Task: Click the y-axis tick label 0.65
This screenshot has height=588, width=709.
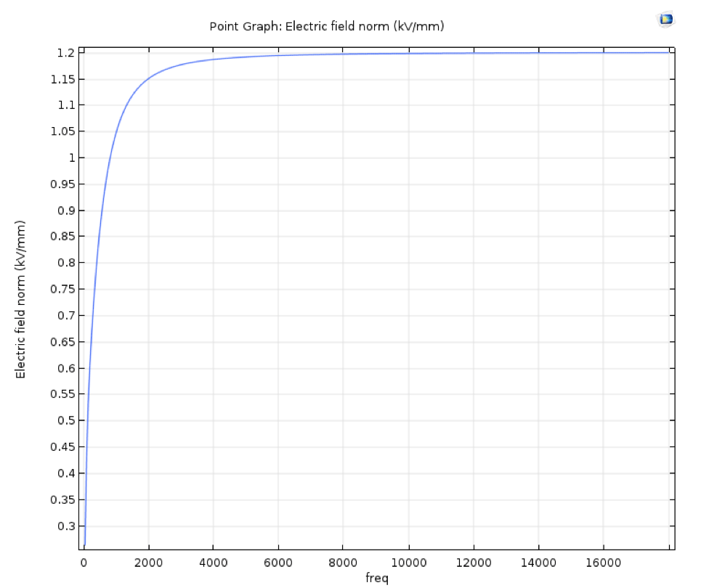Action: pyautogui.click(x=62, y=342)
